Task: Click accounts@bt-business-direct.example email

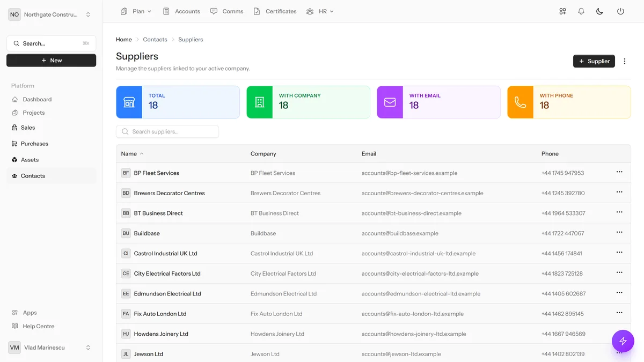Action: 412,213
